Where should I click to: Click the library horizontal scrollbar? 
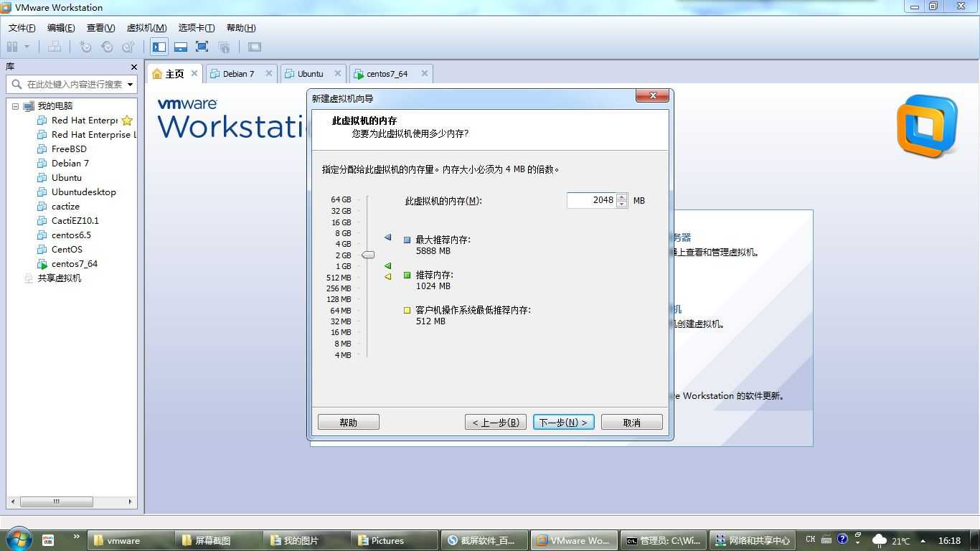point(71,501)
